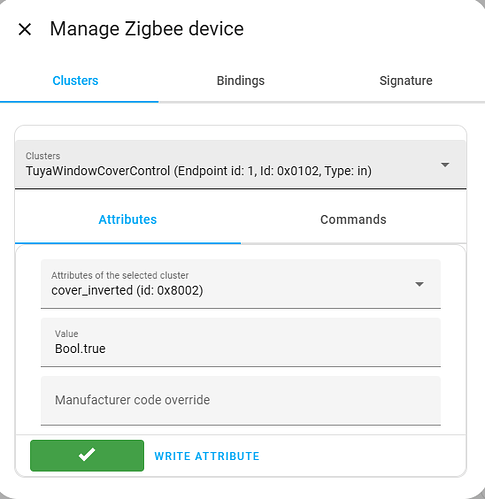
Task: Close the Manage Zigbee device dialog
Action: 25,29
